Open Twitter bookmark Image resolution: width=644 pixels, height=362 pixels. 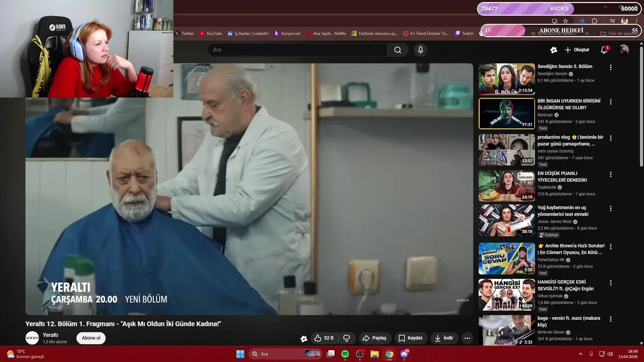184,33
